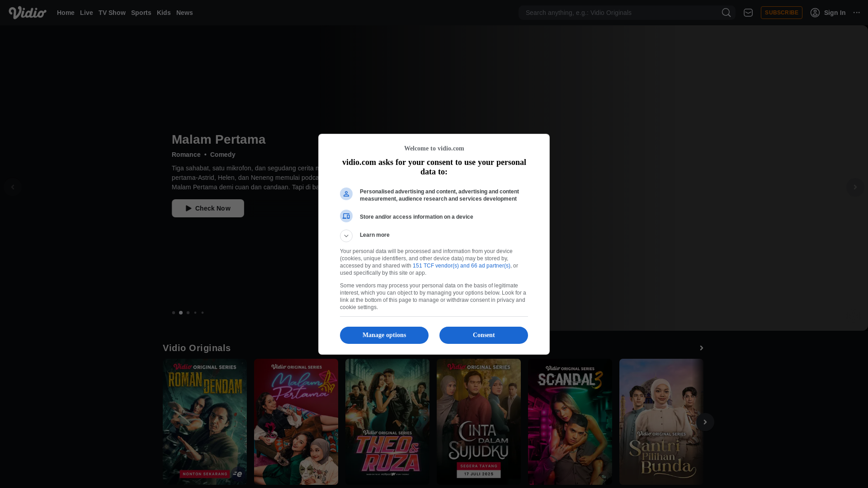Open Malam Pertama poster thumbnail
The width and height of the screenshot is (868, 488).
point(296,422)
